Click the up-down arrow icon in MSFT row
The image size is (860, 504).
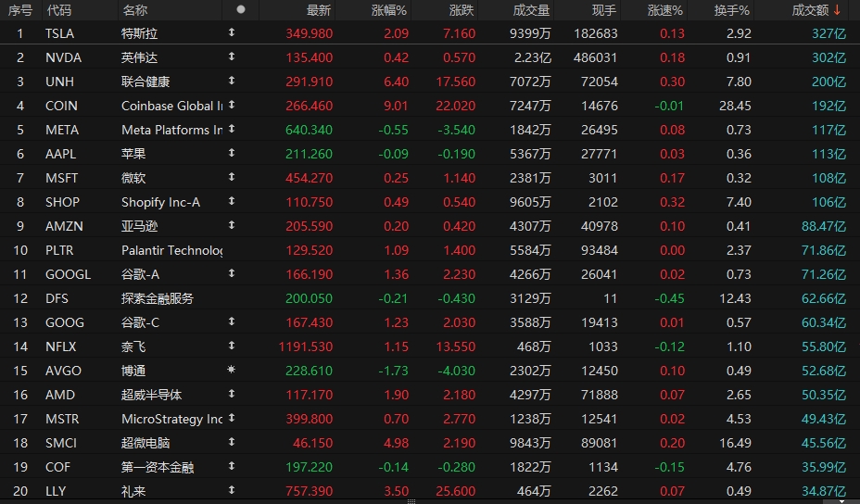coord(232,177)
